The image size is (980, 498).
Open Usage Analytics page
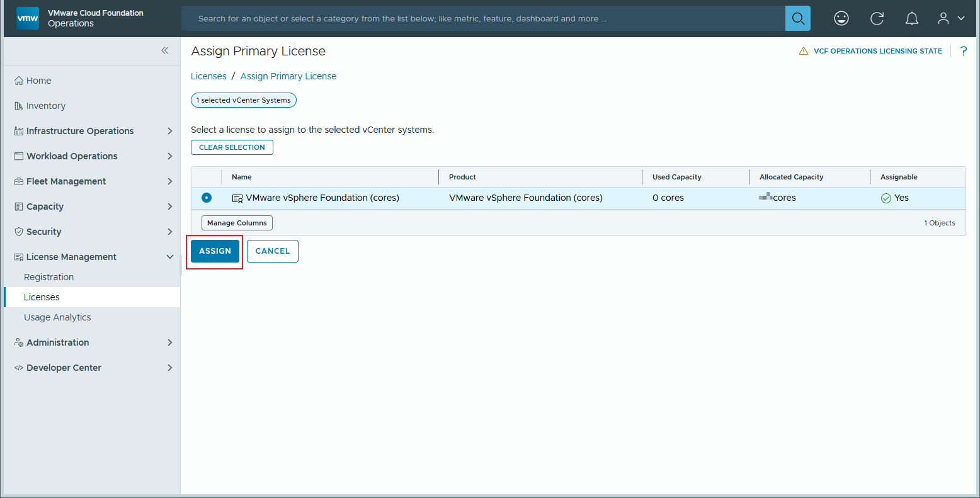coord(57,317)
